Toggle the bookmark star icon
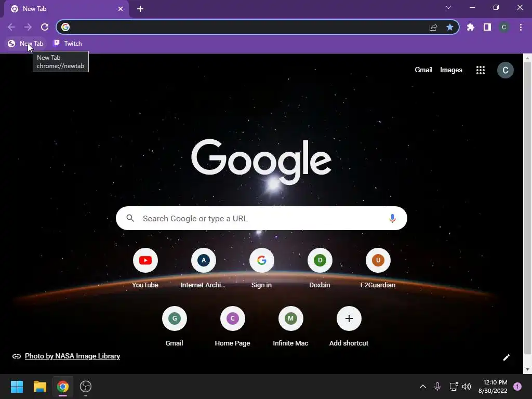 (x=450, y=27)
